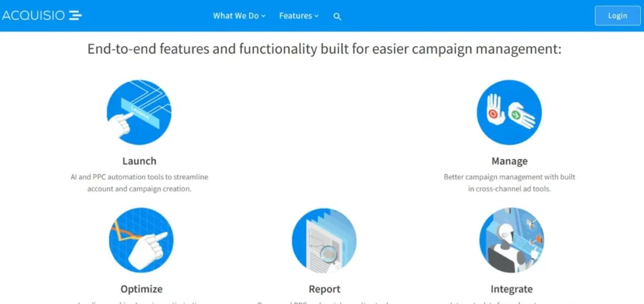Click the chevron beside Features
The height and width of the screenshot is (304, 644).
316,16
